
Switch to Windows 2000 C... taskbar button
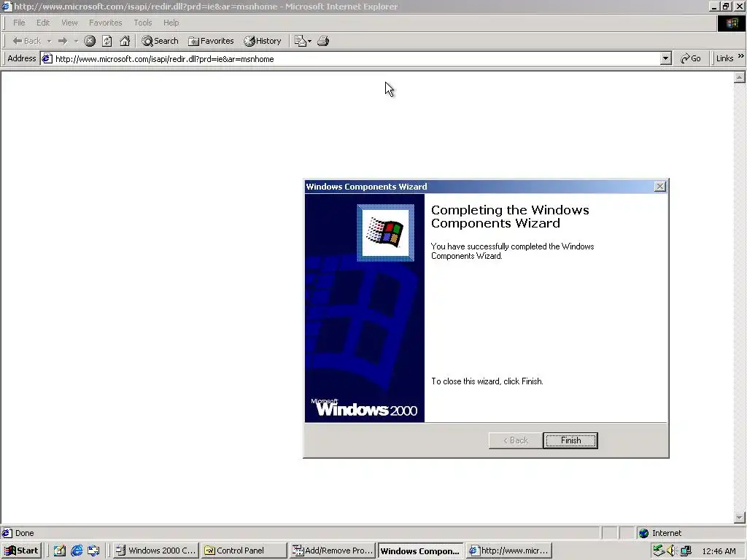(x=156, y=551)
